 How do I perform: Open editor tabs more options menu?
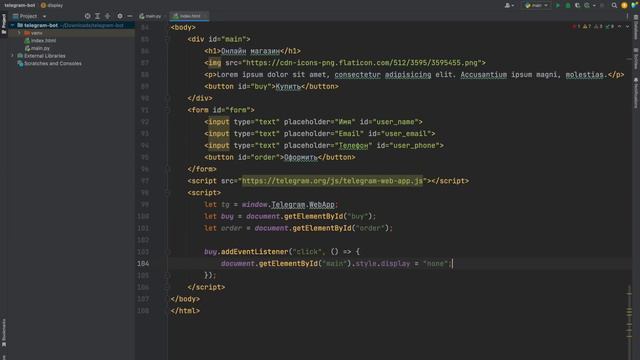point(627,16)
